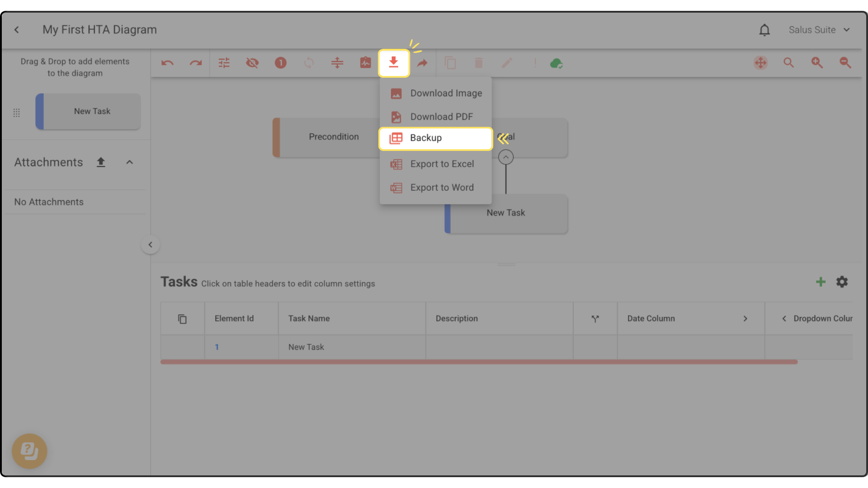This screenshot has width=868, height=488.
Task: Open the diagram settings sliders icon
Action: [224, 63]
